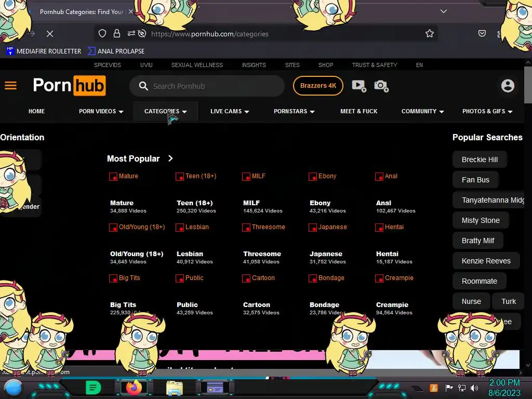
Task: Expand Most Popular with the chevron arrow
Action: (170, 158)
